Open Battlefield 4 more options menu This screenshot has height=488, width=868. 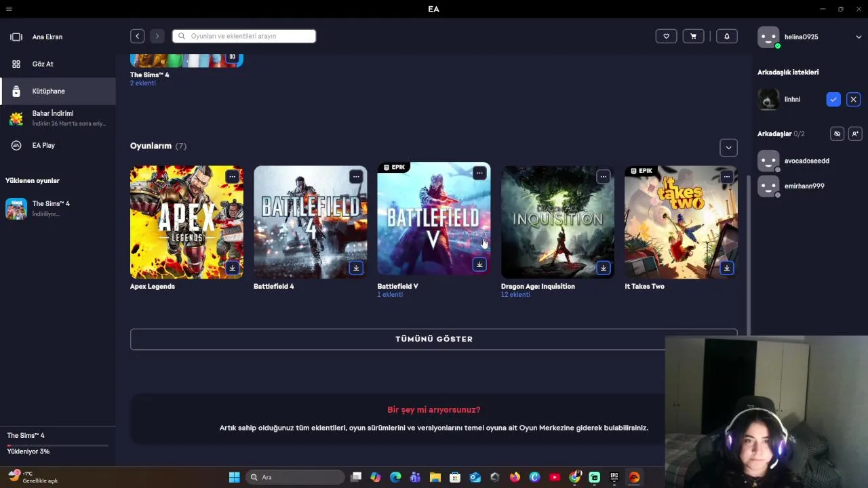356,176
